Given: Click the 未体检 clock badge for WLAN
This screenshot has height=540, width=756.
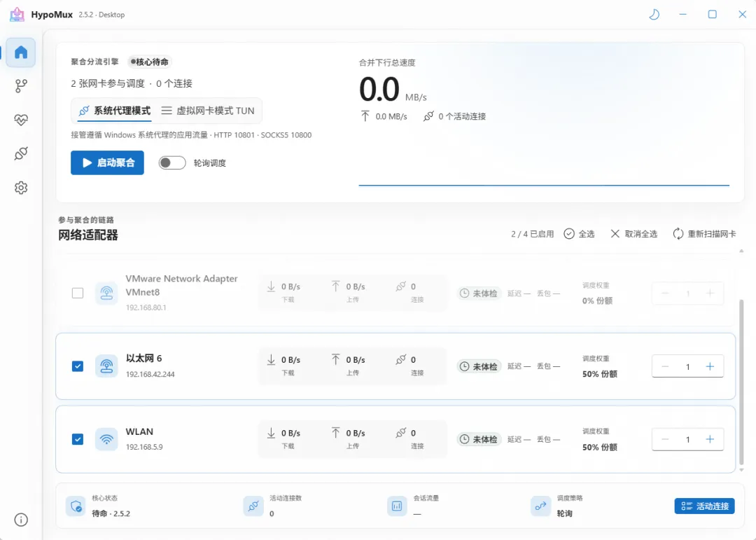Looking at the screenshot, I should tap(479, 439).
